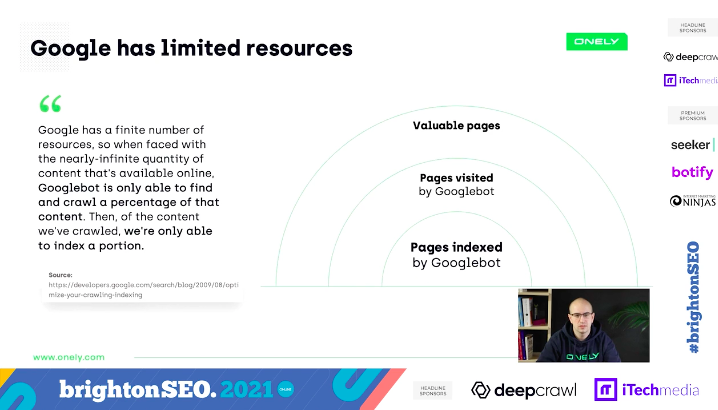
Task: Click the 'Pages indexed by Googlebot' label
Action: point(457,255)
